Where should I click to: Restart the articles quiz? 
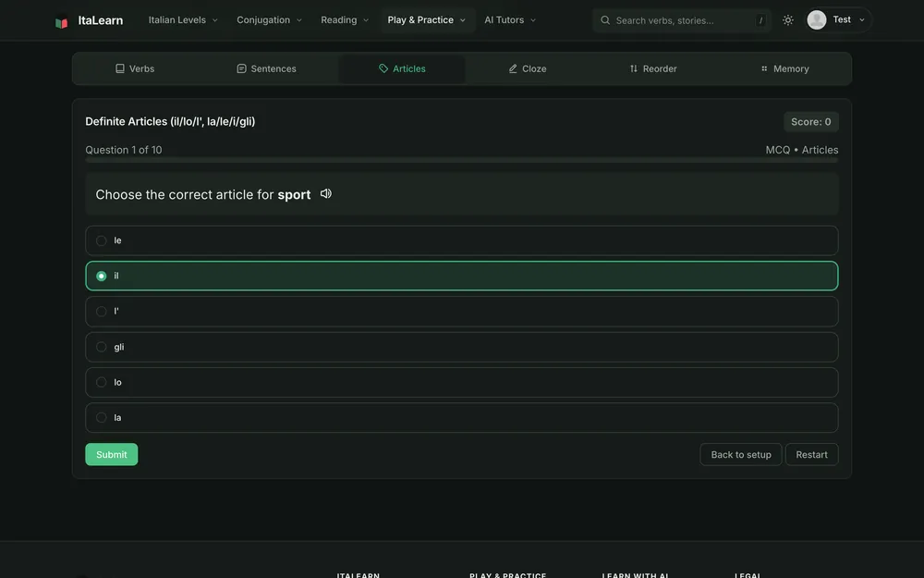[x=811, y=455]
